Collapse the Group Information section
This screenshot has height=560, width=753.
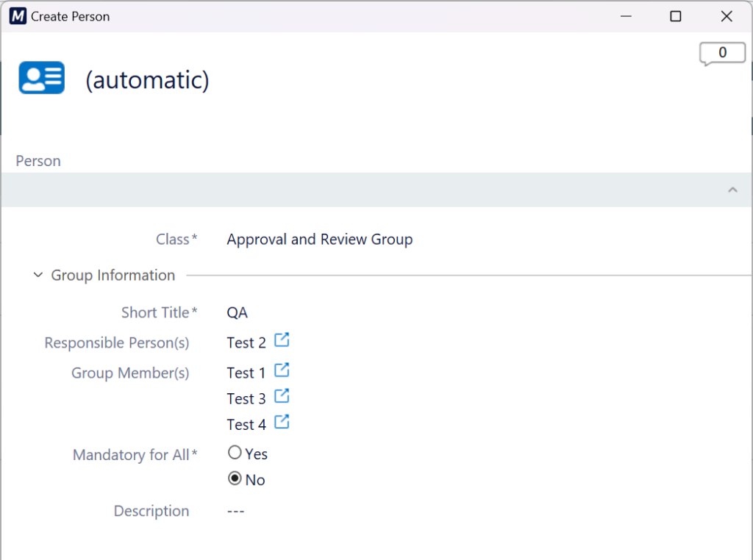click(38, 275)
